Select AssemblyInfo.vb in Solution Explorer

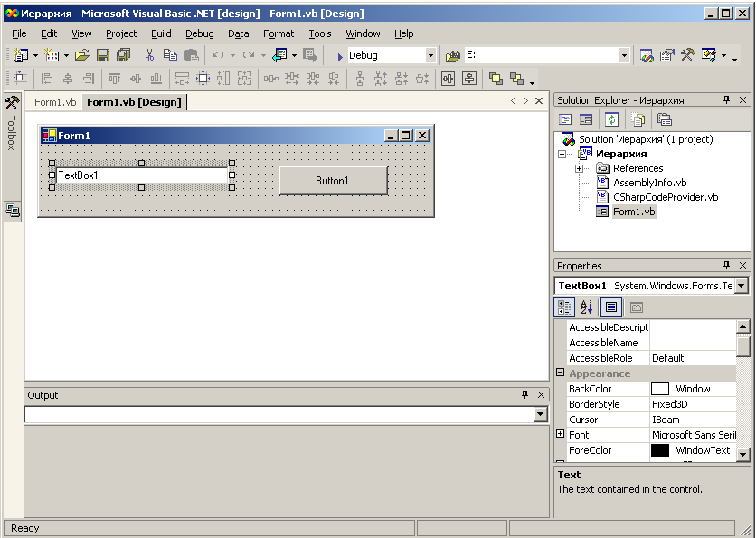[x=649, y=183]
